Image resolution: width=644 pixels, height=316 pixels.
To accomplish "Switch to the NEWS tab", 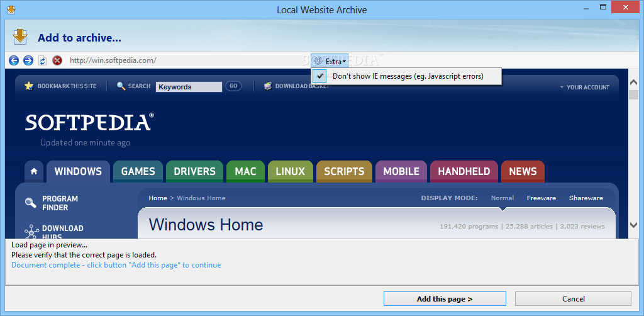I will 523,171.
